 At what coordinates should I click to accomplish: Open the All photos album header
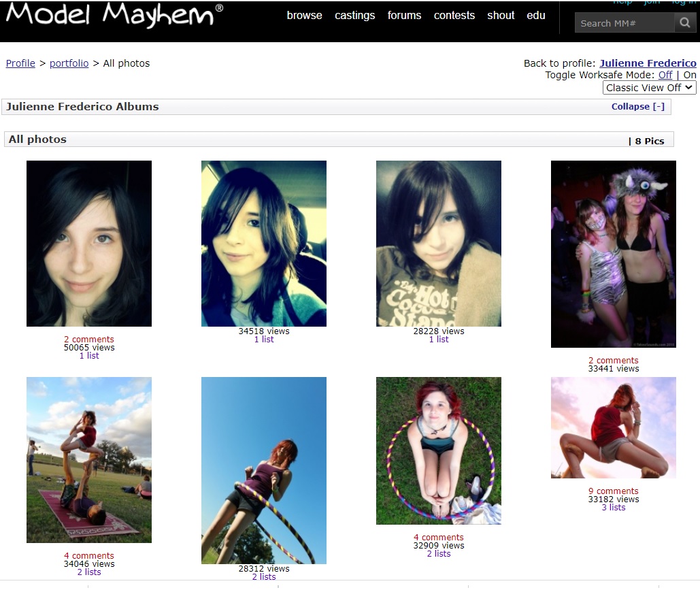click(339, 140)
